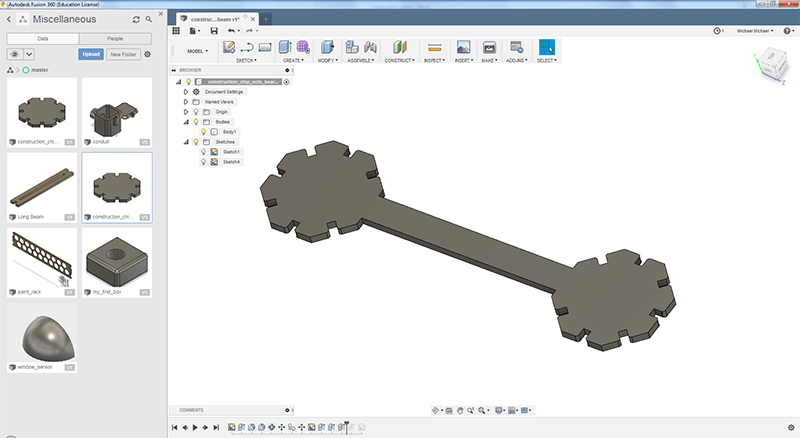Redo the last undone action
Screen dimensions: 800x438
click(249, 31)
